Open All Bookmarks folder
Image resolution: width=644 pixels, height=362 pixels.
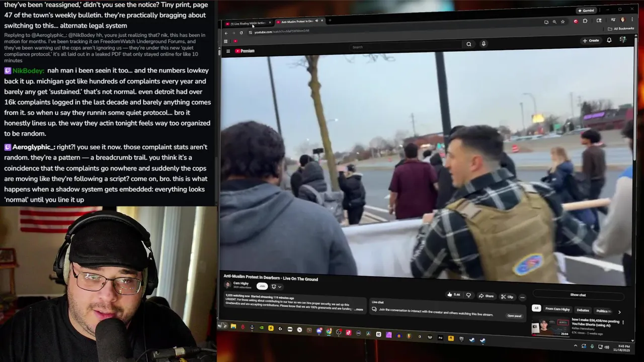click(620, 29)
